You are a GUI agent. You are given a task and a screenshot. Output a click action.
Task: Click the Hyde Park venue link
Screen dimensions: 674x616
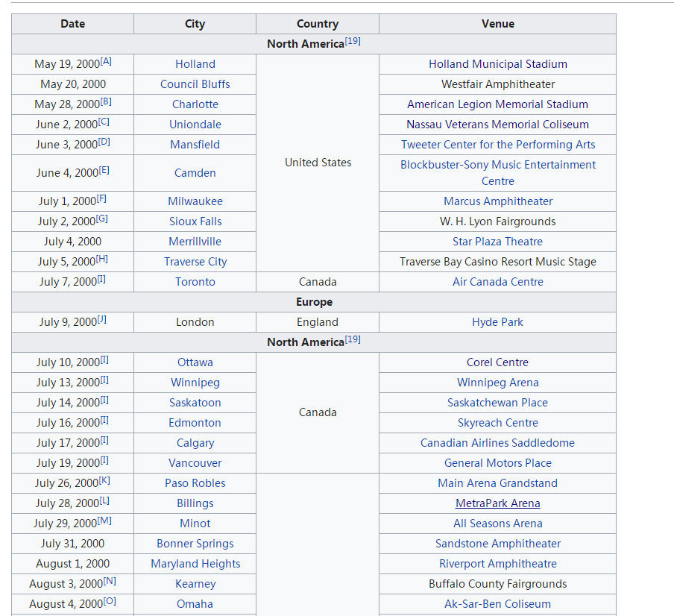click(498, 322)
